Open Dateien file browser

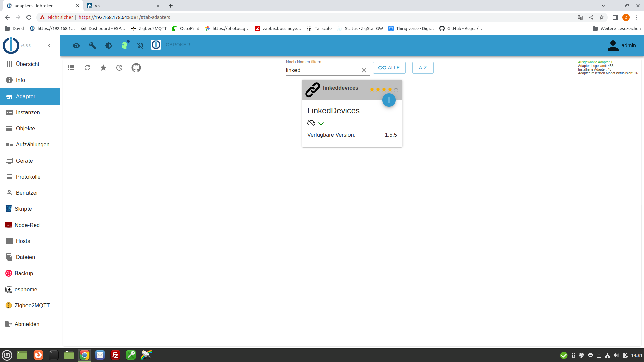pos(30,257)
